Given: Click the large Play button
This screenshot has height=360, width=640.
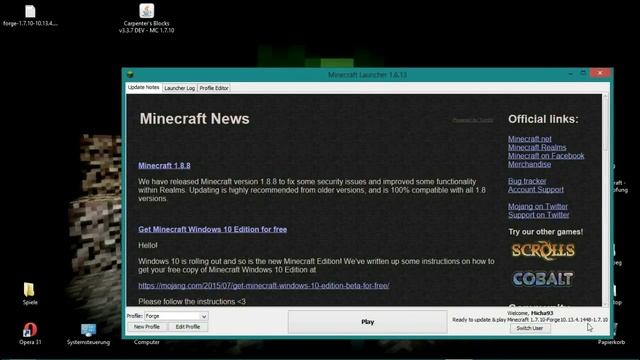Looking at the screenshot, I should (367, 322).
